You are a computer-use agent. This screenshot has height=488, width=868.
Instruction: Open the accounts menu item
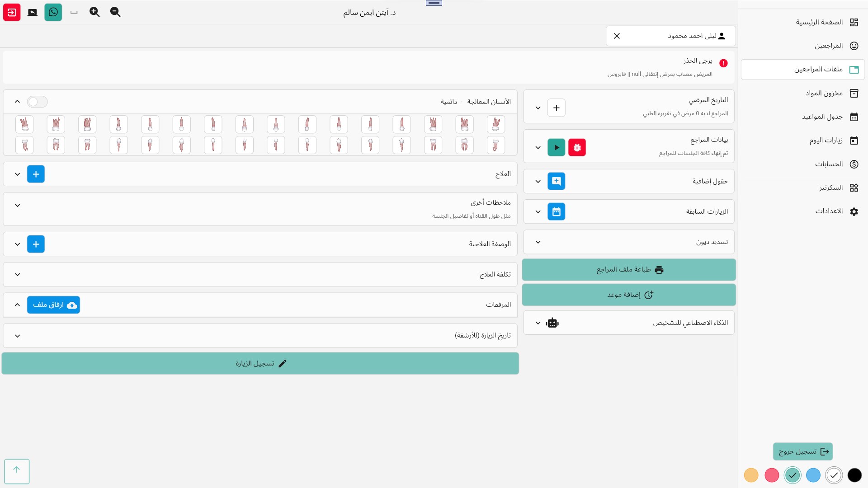point(829,164)
